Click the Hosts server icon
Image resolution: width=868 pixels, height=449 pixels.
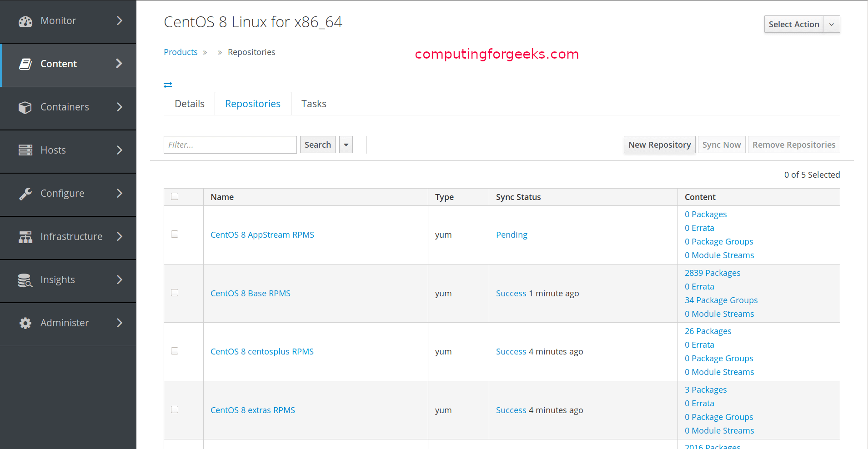[25, 150]
